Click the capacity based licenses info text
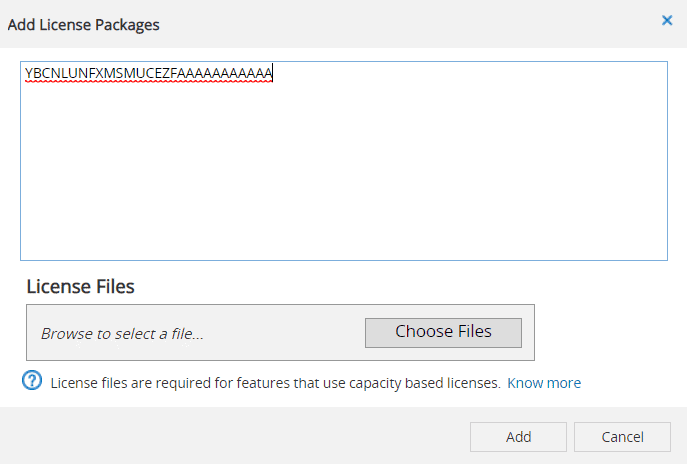Viewport: 687px width, 464px height. point(275,383)
